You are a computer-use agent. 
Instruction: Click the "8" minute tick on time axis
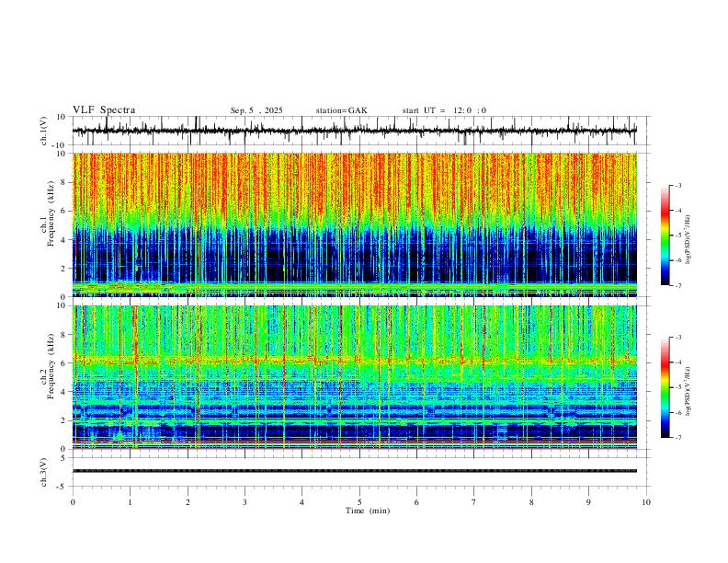531,502
